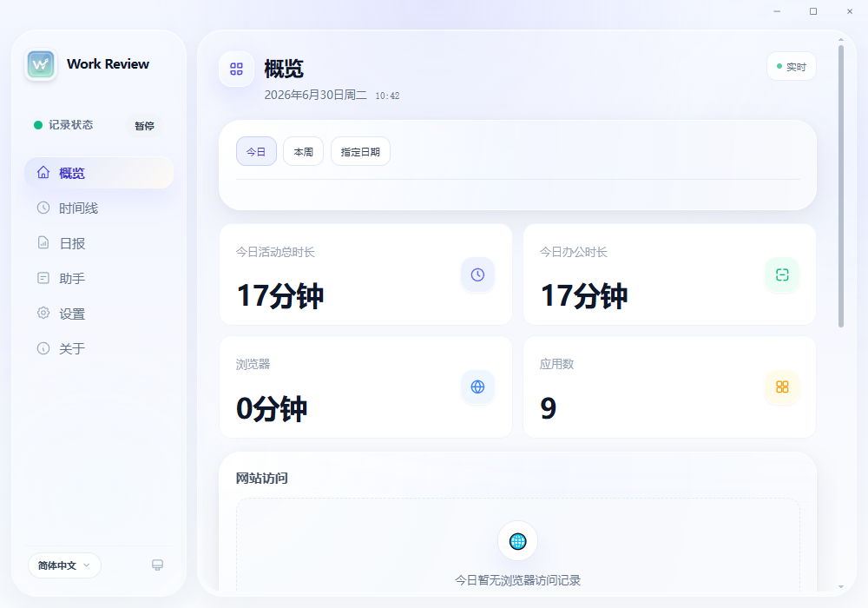Pause recording with the 暂停 button
Image resolution: width=868 pixels, height=608 pixels.
pos(144,126)
